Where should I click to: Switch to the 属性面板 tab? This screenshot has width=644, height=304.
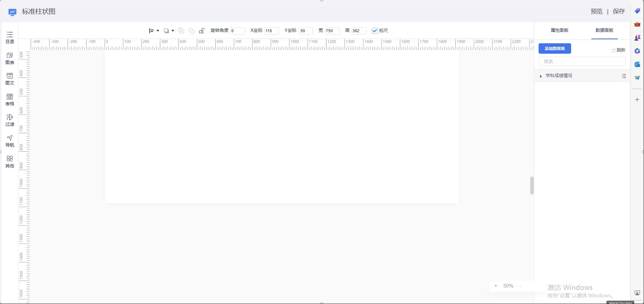tap(559, 30)
